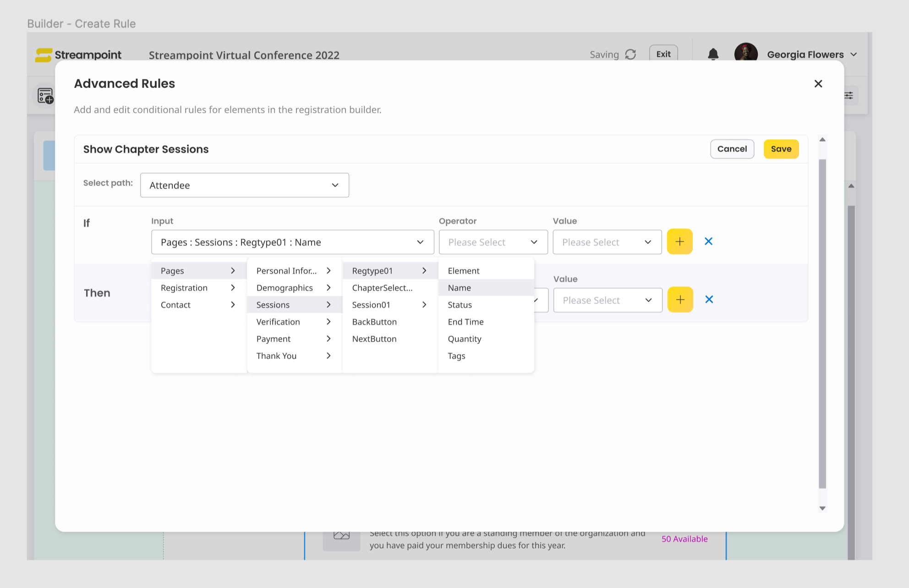Viewport: 909px width, 588px height.
Task: Click the Cancel button
Action: pyautogui.click(x=732, y=149)
